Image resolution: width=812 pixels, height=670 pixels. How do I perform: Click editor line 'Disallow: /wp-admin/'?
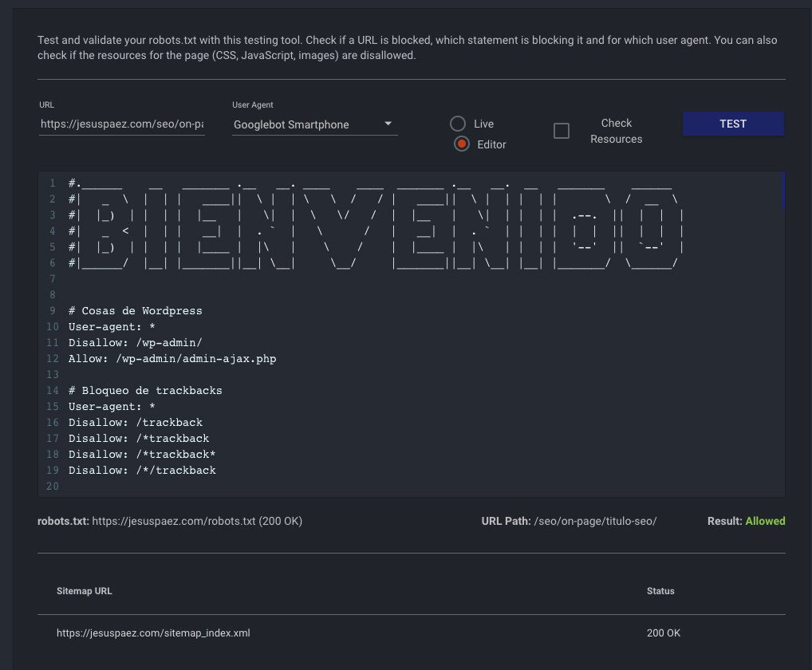point(135,343)
